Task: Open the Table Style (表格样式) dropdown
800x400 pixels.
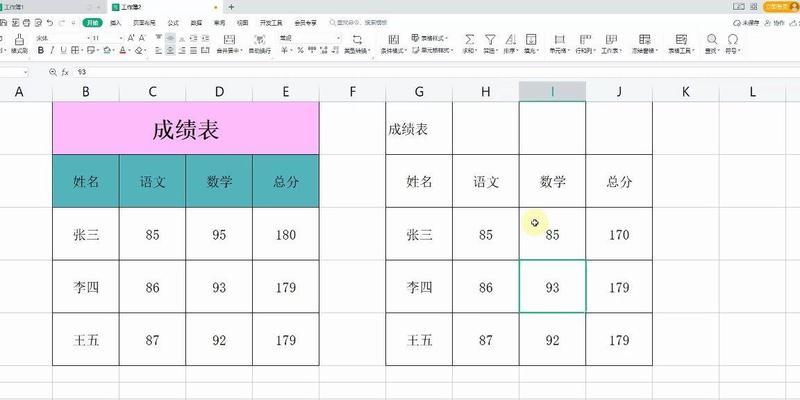Action: click(x=430, y=38)
